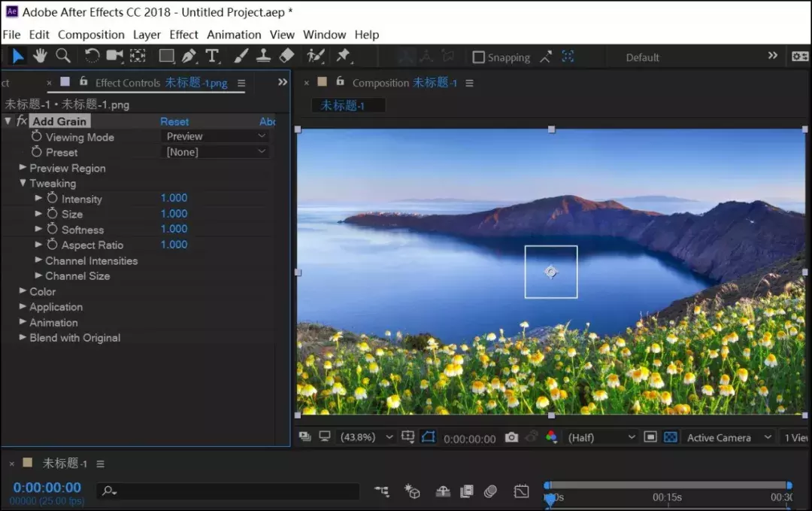Image resolution: width=812 pixels, height=511 pixels.
Task: Select the Zoom magnifier tool
Action: click(x=63, y=56)
